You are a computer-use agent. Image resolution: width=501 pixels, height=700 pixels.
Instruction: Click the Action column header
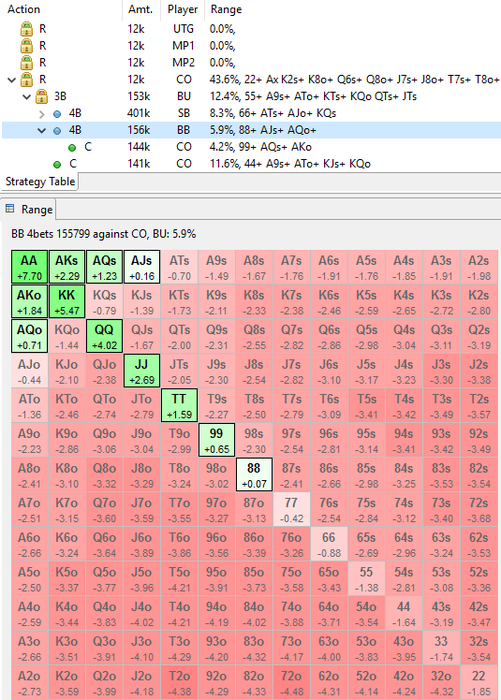tap(24, 9)
